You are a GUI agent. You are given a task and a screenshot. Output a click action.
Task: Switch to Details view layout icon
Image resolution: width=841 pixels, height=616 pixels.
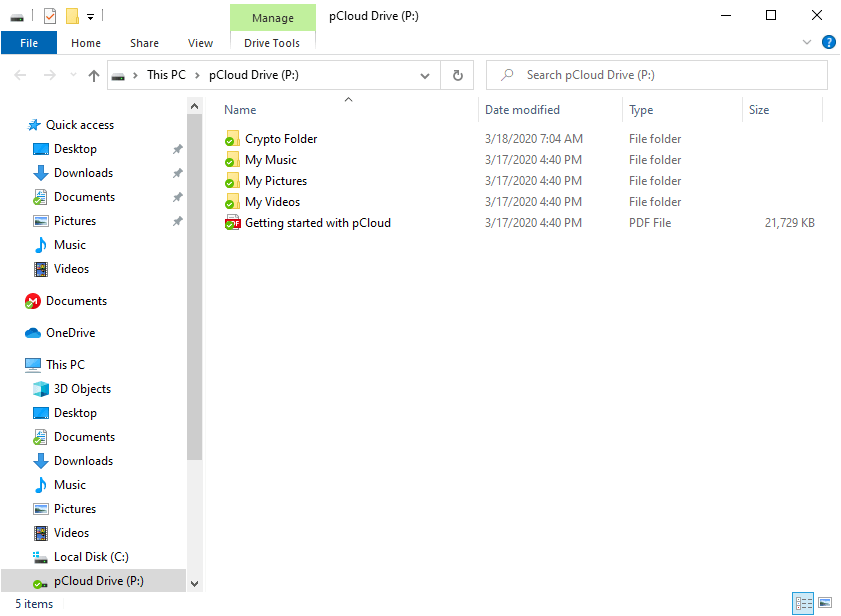coord(803,603)
